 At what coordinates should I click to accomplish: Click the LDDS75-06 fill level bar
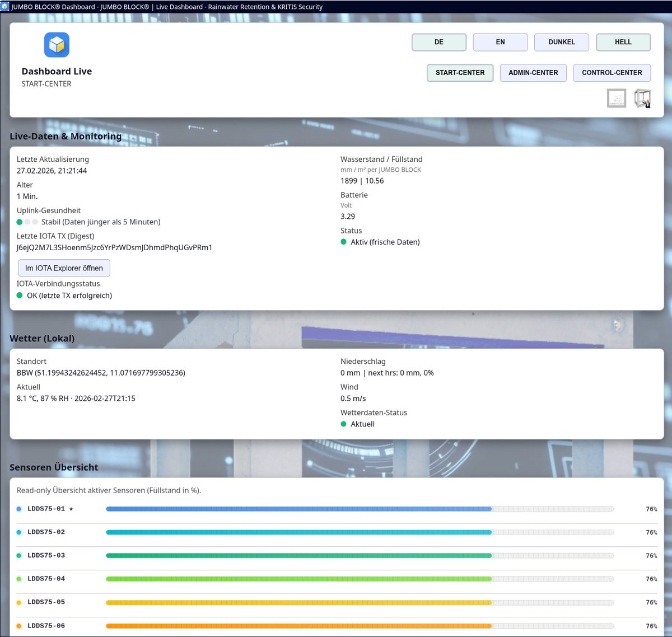360,626
